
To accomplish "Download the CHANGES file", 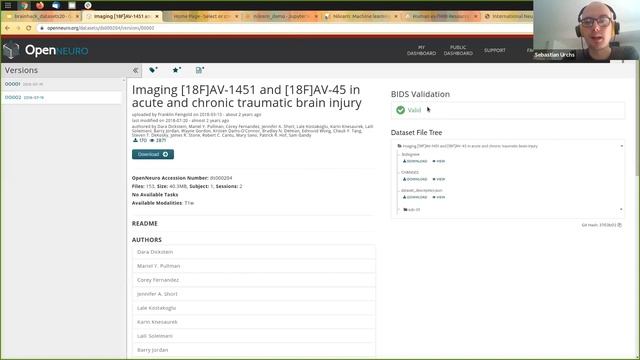I will click(x=415, y=179).
